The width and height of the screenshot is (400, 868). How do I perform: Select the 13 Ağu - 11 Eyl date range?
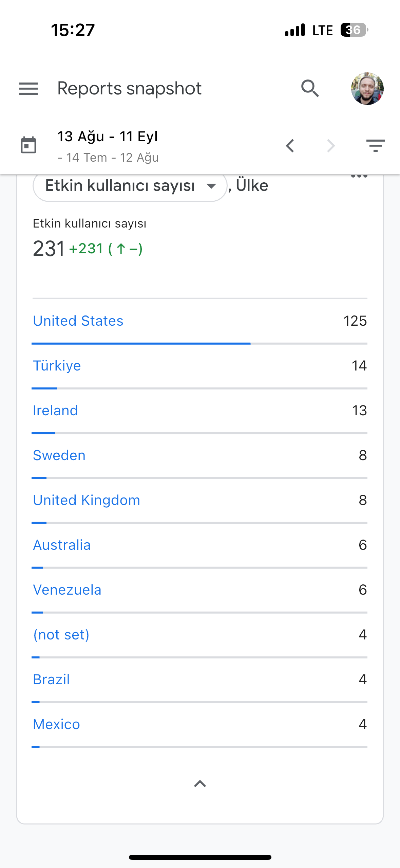tap(107, 137)
